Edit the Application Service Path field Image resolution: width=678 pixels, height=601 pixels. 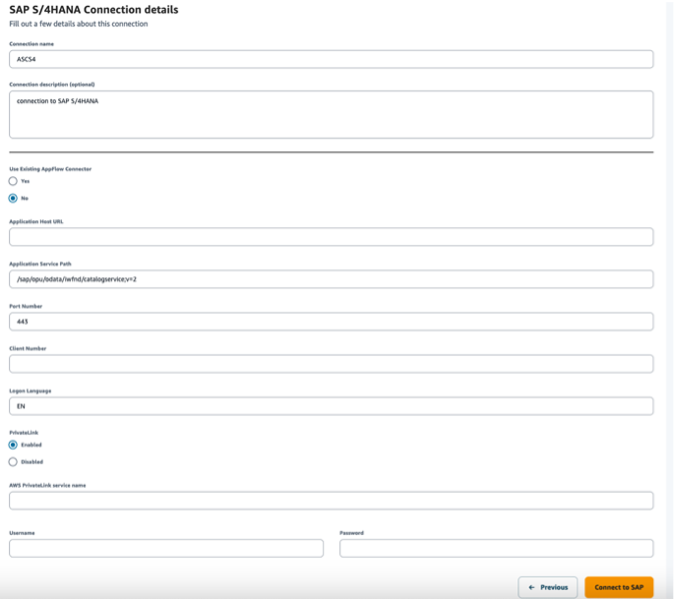(331, 279)
